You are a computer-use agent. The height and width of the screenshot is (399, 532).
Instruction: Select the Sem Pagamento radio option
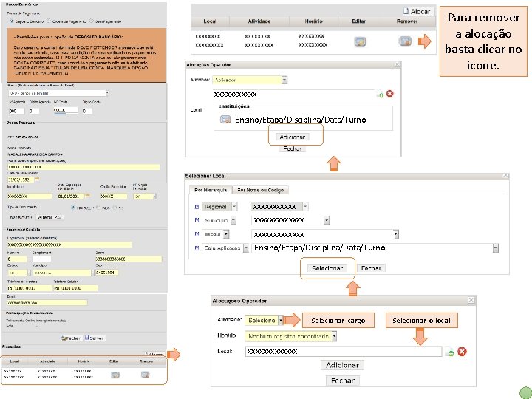[x=92, y=21]
